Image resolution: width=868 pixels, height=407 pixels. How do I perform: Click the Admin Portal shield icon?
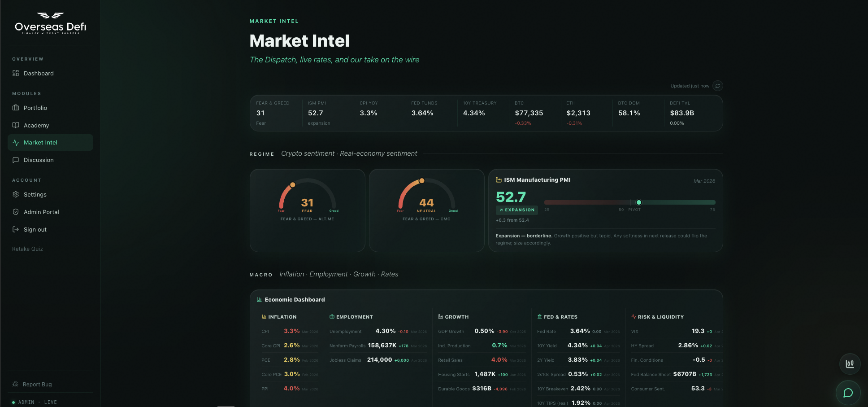(x=16, y=212)
